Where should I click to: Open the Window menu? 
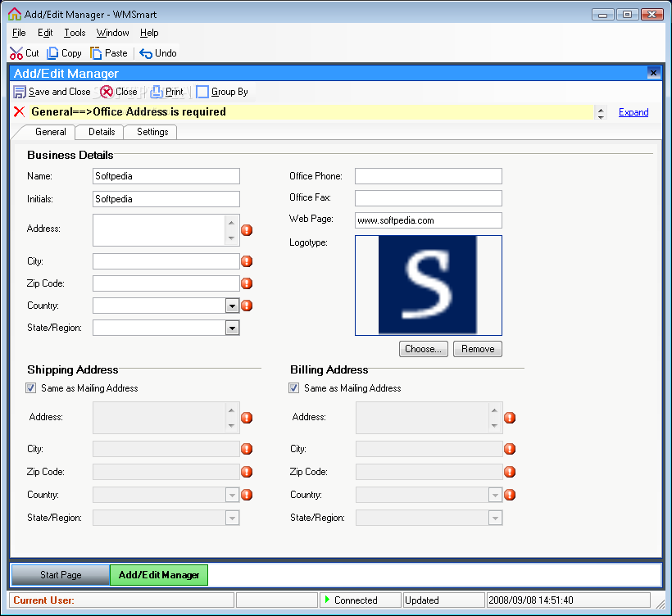113,33
